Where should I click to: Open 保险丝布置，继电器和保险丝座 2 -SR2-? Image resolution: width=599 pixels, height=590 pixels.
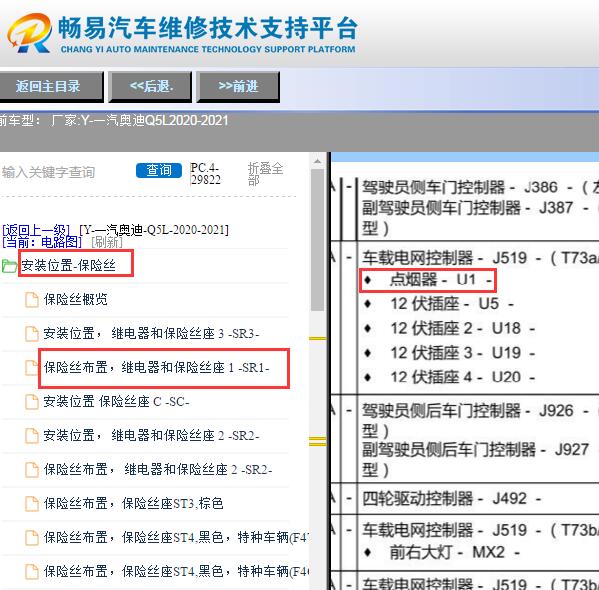click(x=158, y=470)
